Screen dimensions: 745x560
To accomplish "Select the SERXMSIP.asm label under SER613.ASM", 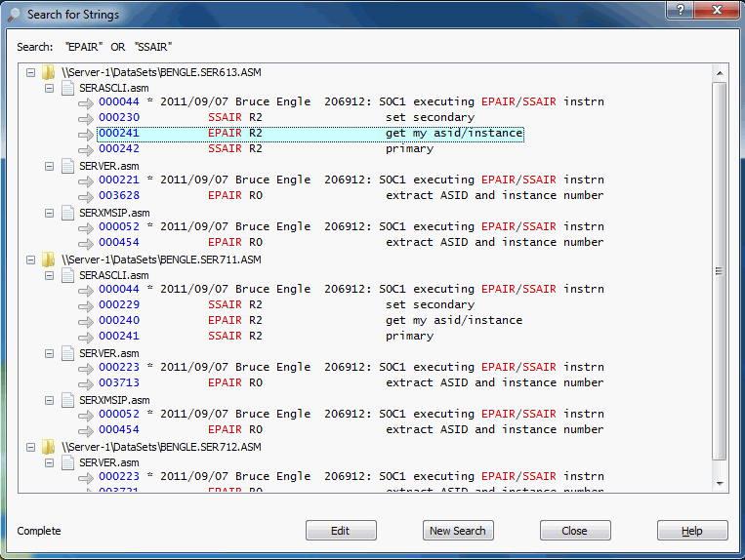I will tap(114, 213).
